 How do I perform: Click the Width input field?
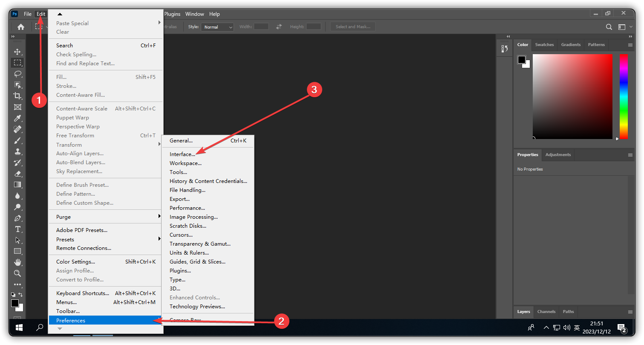pos(261,26)
